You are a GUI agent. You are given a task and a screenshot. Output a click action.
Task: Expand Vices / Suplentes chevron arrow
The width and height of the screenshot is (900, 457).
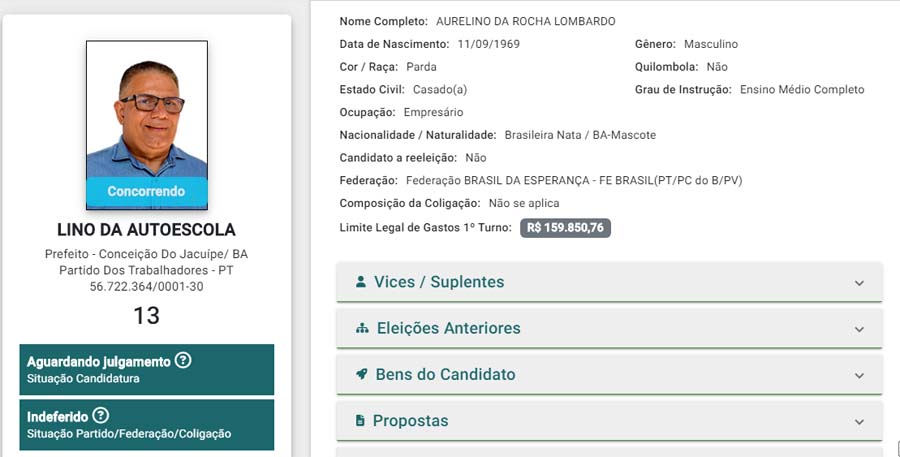coord(859,283)
